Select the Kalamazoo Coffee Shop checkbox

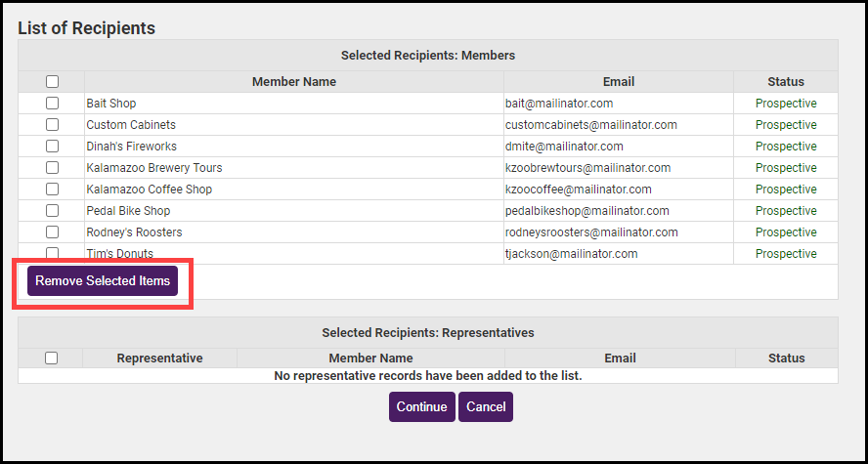coord(52,190)
